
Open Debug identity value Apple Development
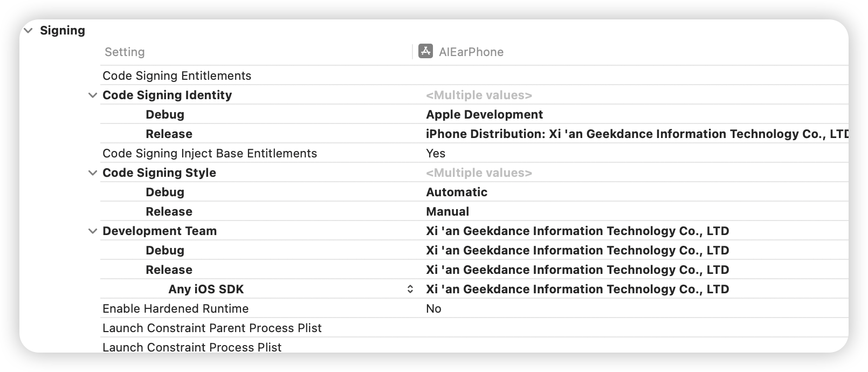pyautogui.click(x=484, y=114)
